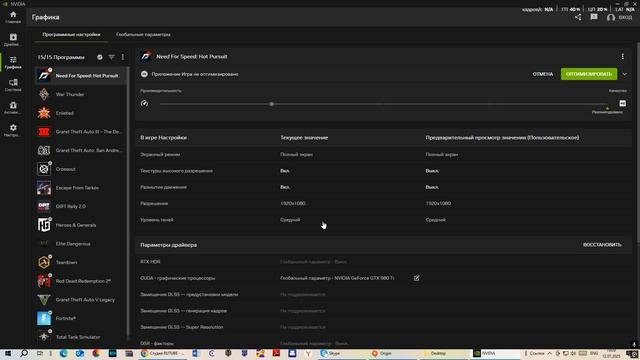Image resolution: width=640 pixels, height=360 pixels.
Task: Click the performance-quality slider handle
Action: [272, 104]
